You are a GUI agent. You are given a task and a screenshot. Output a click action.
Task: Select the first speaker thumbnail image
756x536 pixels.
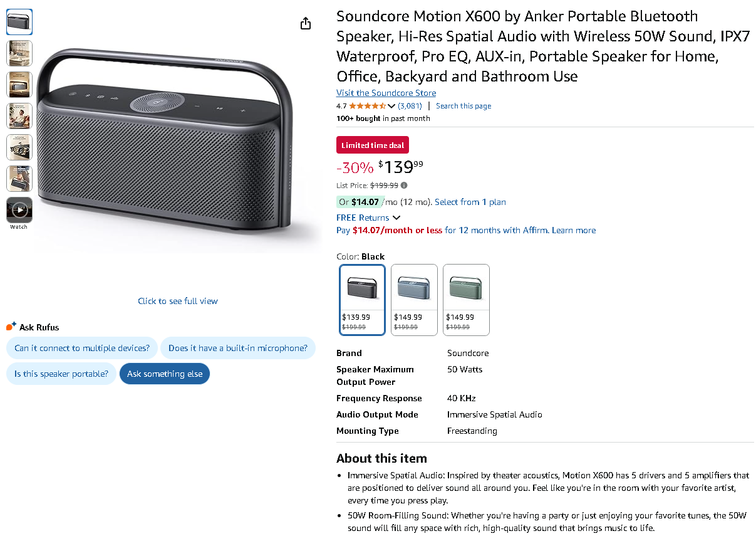(x=19, y=22)
